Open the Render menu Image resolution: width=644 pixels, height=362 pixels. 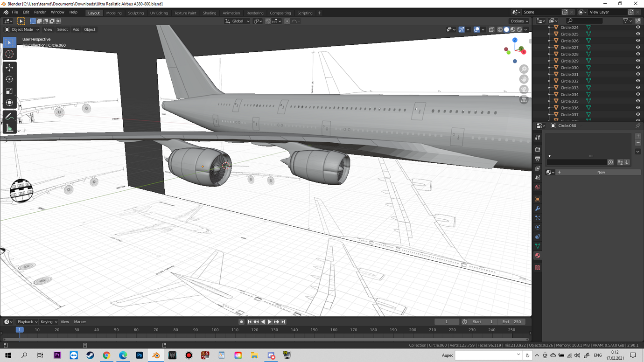tap(40, 12)
